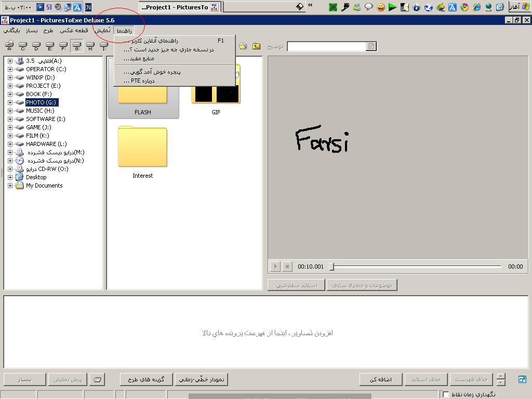Choose درباره PTE from the help menu
This screenshot has height=399, width=532.
coord(139,81)
